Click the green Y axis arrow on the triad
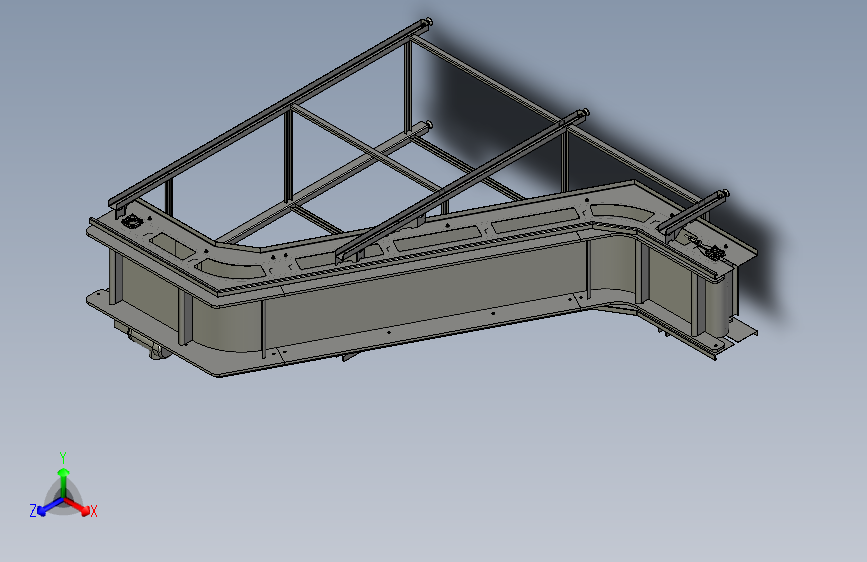 tap(64, 482)
